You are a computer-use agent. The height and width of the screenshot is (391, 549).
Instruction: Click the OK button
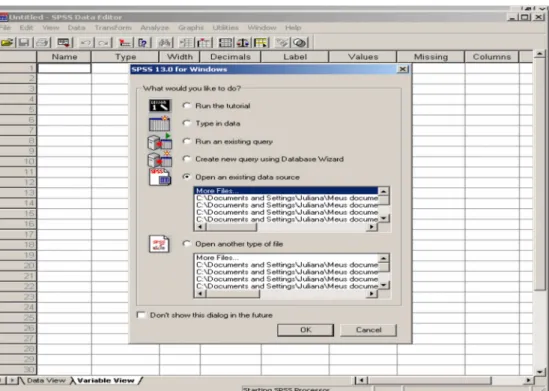[305, 330]
